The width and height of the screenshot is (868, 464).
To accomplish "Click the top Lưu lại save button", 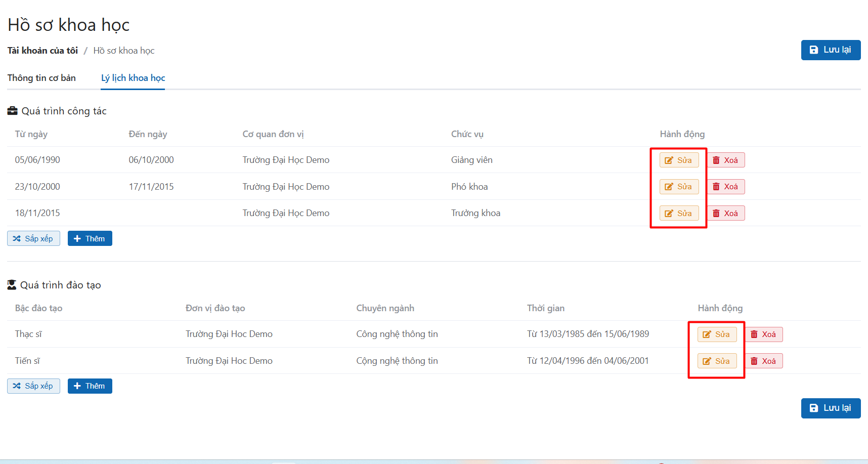I will (x=830, y=50).
